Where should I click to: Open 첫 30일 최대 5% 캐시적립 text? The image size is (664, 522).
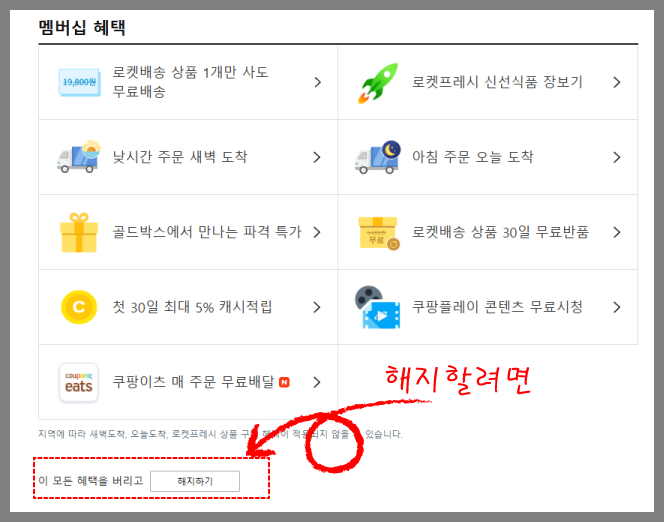(192, 307)
